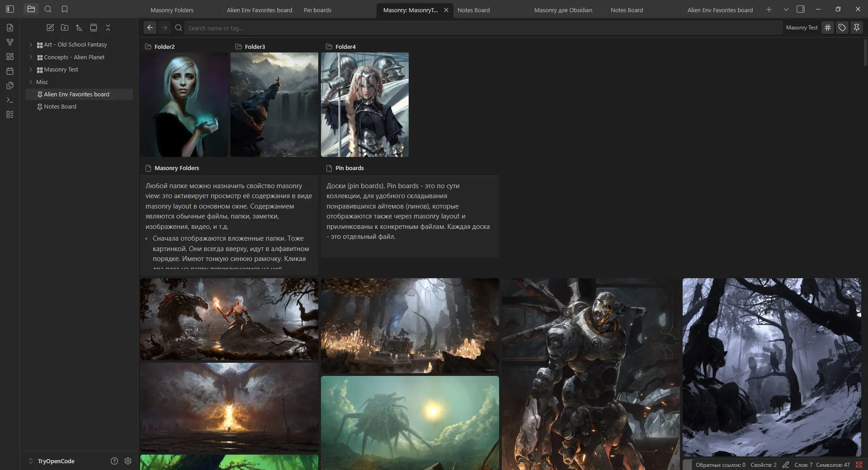Toggle the tag label button
868x470 pixels.
(842, 28)
